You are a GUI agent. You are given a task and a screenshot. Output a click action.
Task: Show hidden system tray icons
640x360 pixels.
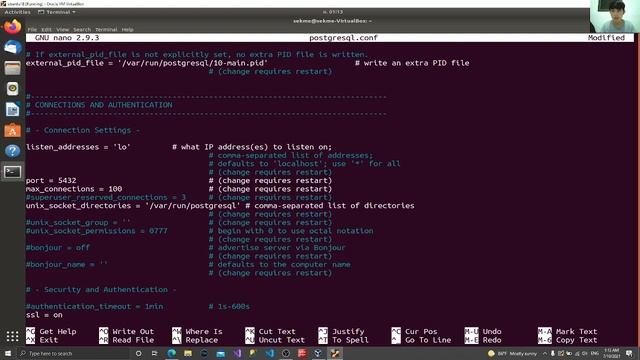click(x=545, y=353)
